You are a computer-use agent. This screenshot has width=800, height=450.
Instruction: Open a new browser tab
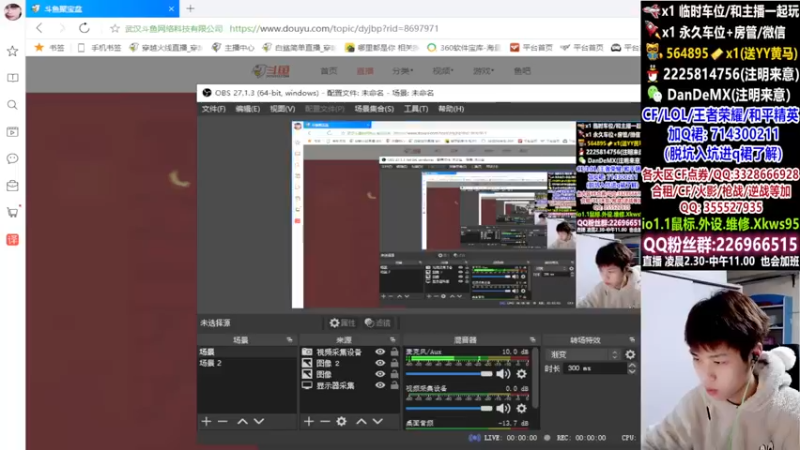(190, 8)
